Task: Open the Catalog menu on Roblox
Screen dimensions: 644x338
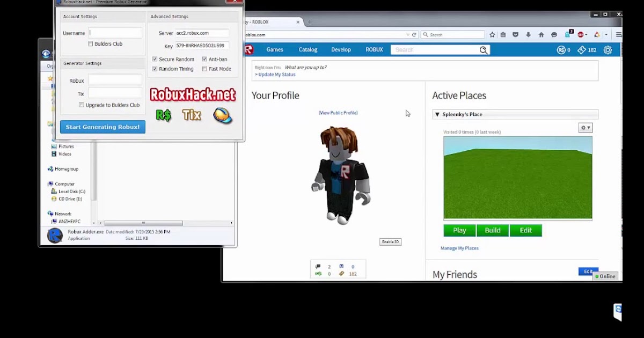Action: click(308, 50)
